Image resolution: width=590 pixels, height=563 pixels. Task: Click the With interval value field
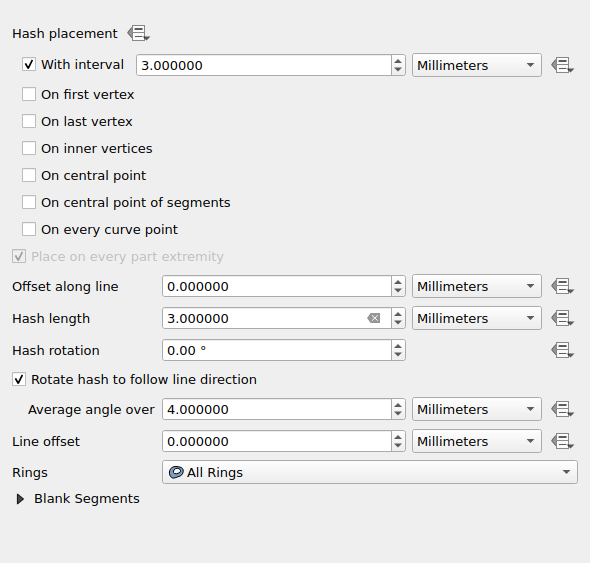[x=263, y=65]
